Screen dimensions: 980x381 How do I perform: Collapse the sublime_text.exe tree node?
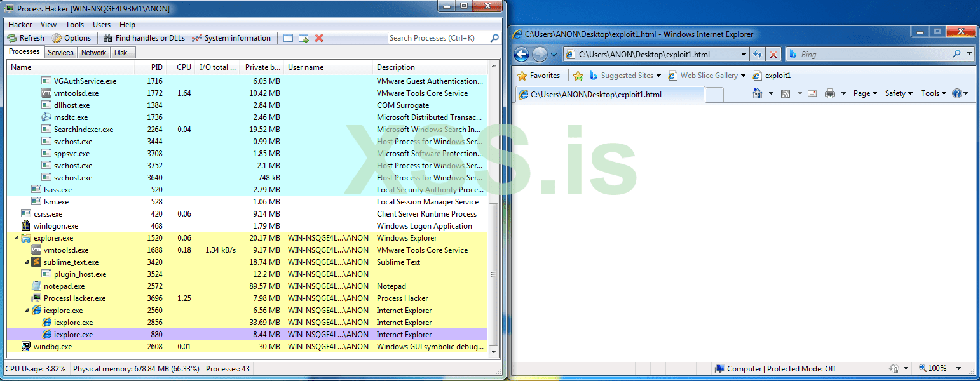click(27, 262)
